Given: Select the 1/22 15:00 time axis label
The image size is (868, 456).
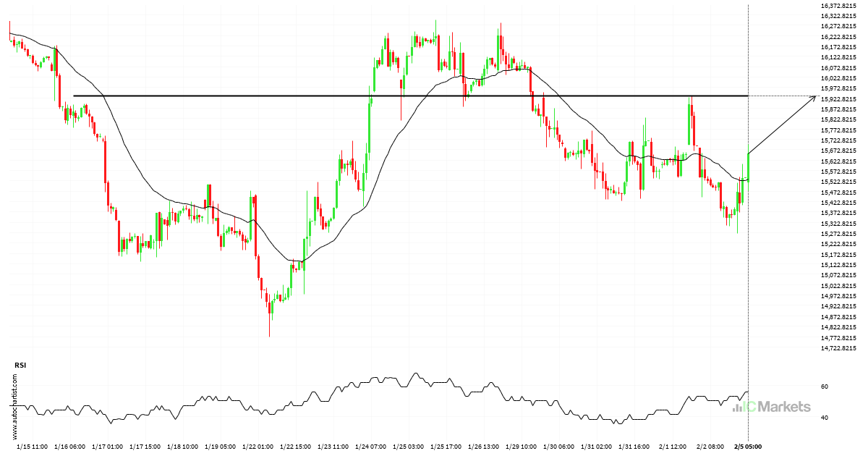Looking at the screenshot, I should [x=297, y=447].
